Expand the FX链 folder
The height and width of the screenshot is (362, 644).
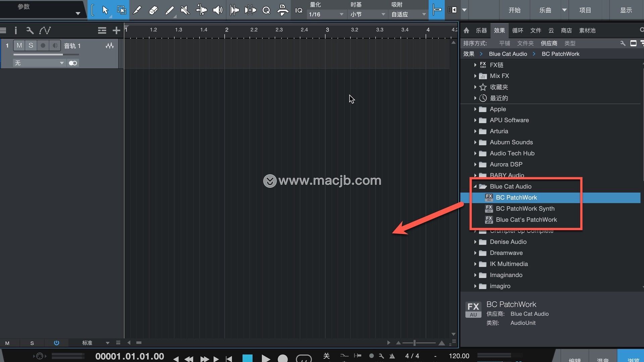[475, 65]
